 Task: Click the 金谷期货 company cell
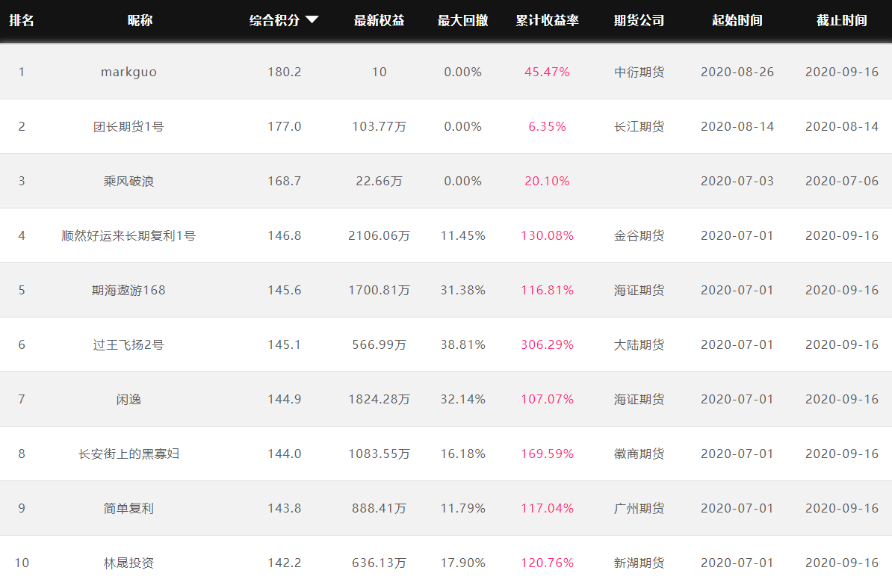click(x=639, y=235)
